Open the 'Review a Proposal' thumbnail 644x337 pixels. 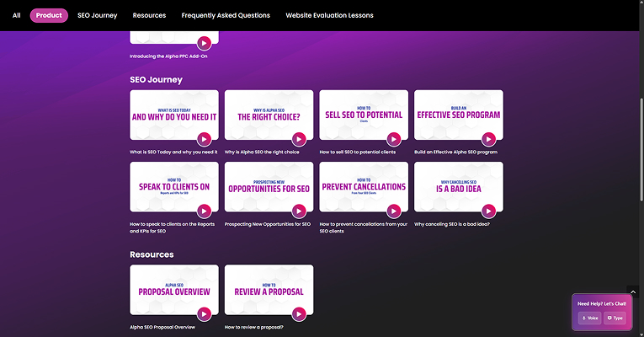269,291
